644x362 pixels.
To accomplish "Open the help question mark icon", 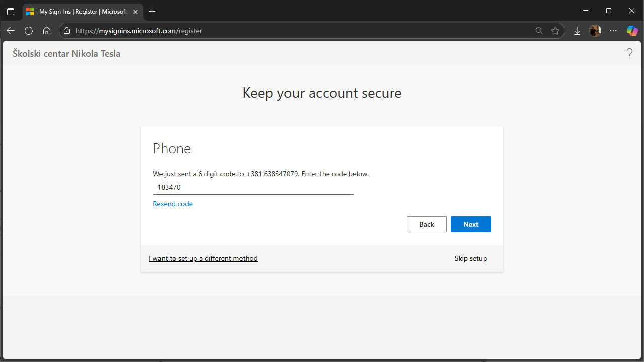I will 629,53.
